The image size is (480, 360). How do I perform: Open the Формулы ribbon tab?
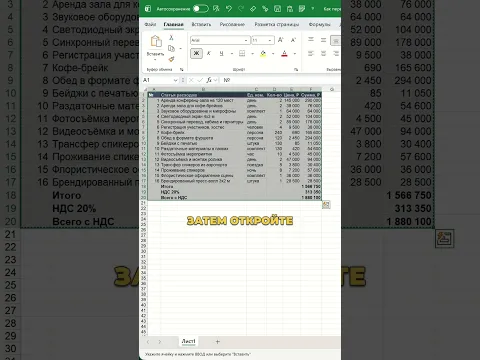point(319,24)
